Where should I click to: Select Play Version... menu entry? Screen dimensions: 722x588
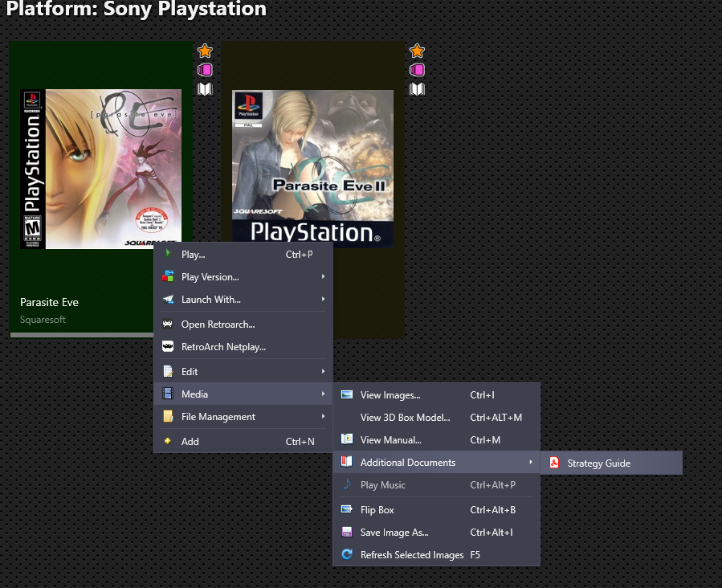[x=243, y=277]
